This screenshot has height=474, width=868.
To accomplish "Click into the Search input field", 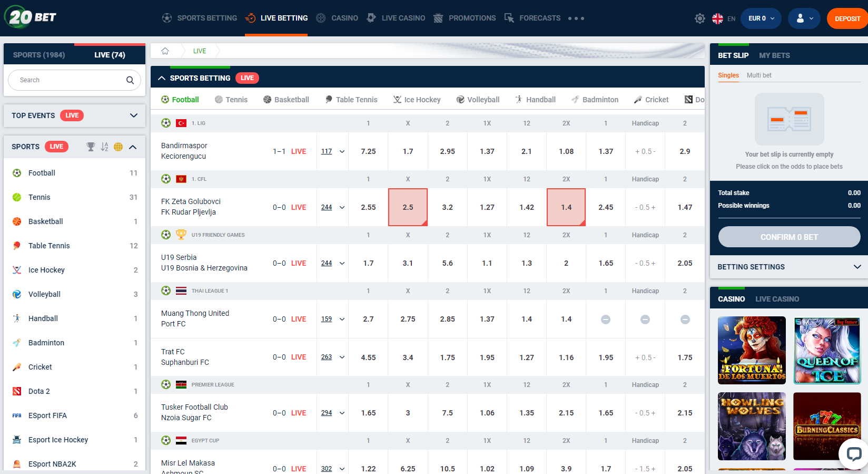I will (x=68, y=80).
